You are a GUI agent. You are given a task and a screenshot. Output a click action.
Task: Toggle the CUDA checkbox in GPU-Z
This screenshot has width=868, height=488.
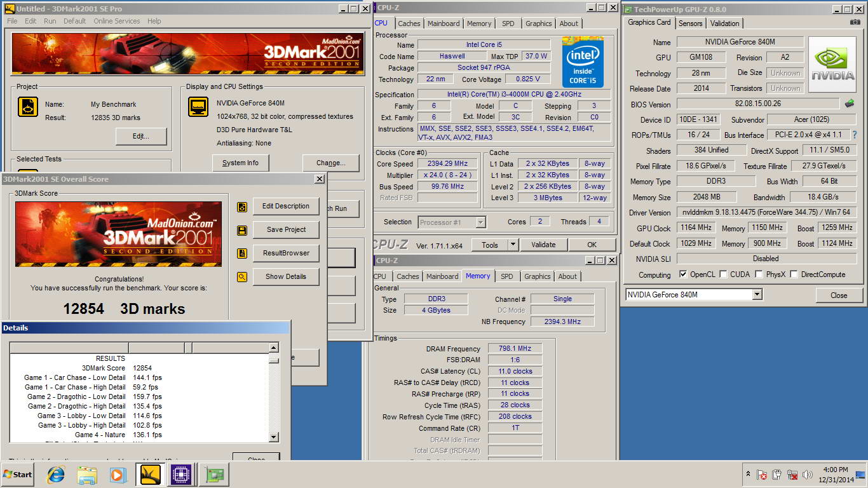pos(724,274)
